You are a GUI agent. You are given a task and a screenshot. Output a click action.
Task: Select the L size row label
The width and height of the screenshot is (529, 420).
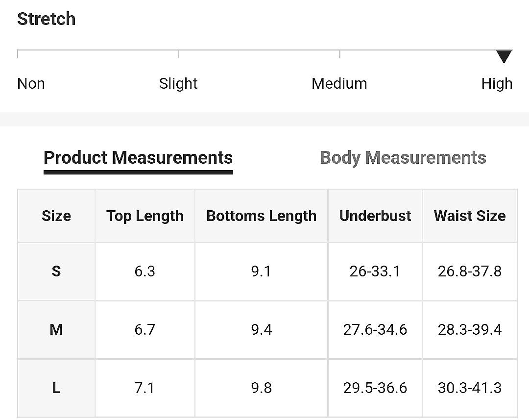pyautogui.click(x=56, y=388)
